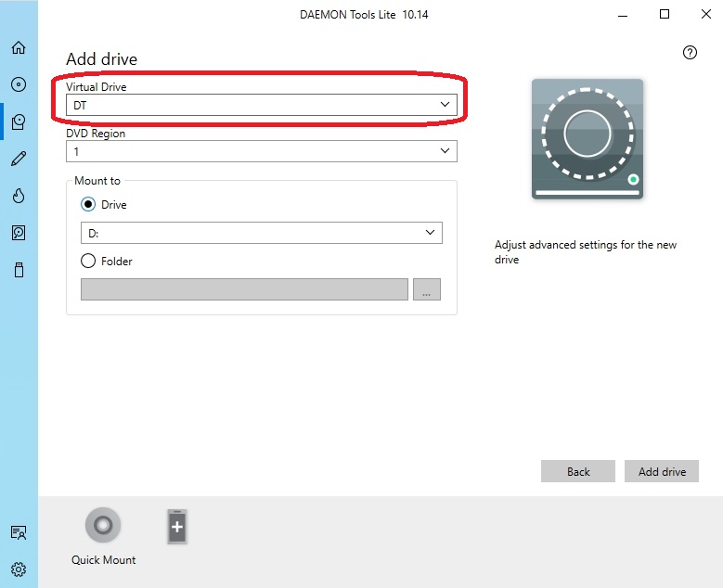This screenshot has width=723, height=588.
Task: Expand the DVD Region dropdown
Action: point(262,151)
